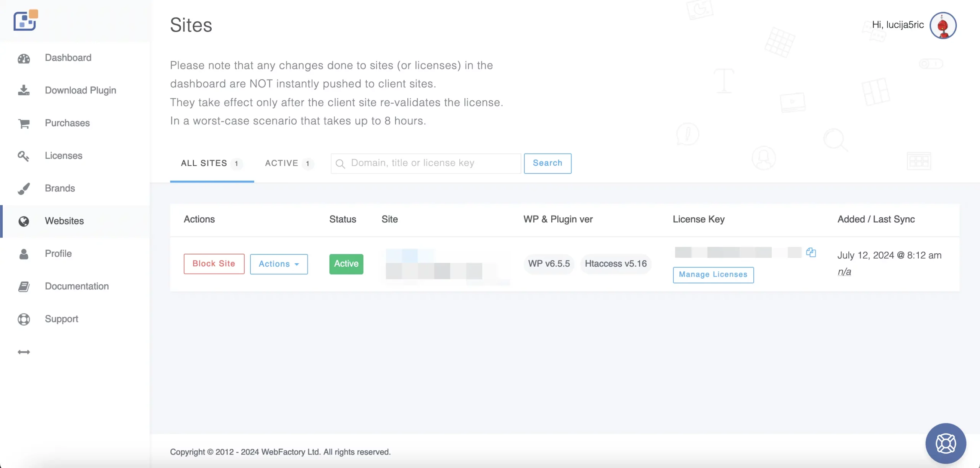Click the Brands sidebar icon
Image resolution: width=980 pixels, height=468 pixels.
pyautogui.click(x=24, y=188)
